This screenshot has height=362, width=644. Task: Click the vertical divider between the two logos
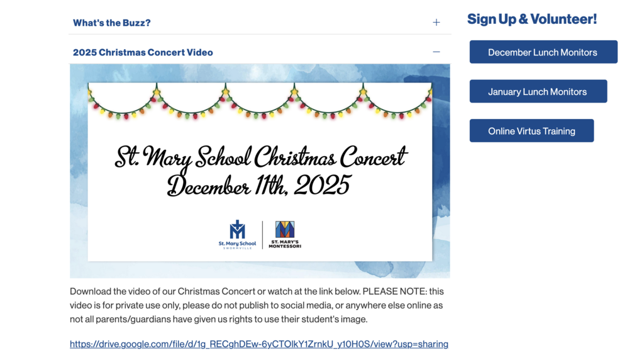(262, 235)
